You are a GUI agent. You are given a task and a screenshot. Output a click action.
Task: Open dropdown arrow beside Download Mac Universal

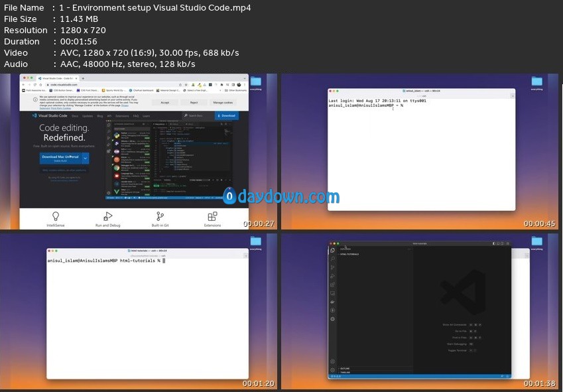(x=85, y=158)
